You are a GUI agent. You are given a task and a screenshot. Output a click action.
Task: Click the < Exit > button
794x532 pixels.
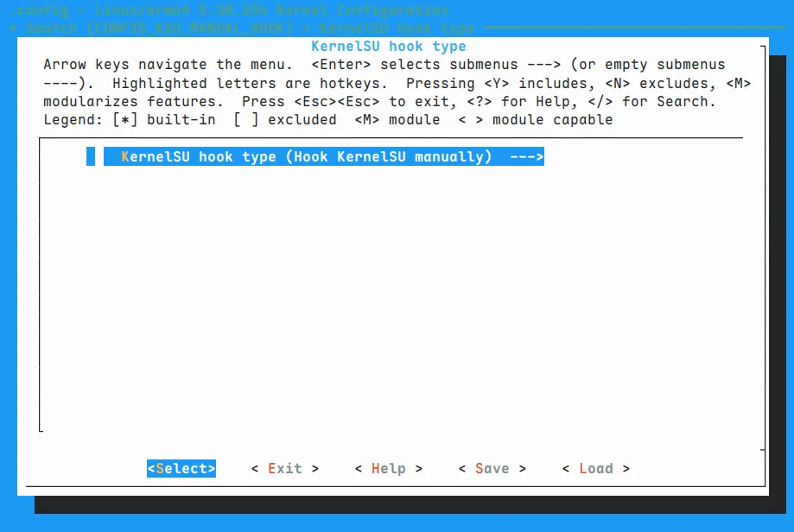[284, 468]
